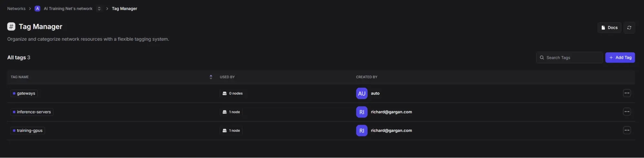Viewport: 644px width, 158px height.
Task: Click the AU avatar for auto
Action: click(x=361, y=93)
